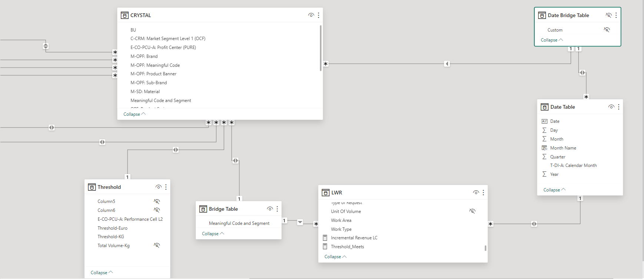
Task: Select the calculated column icon beside Month Name
Action: 544,148
